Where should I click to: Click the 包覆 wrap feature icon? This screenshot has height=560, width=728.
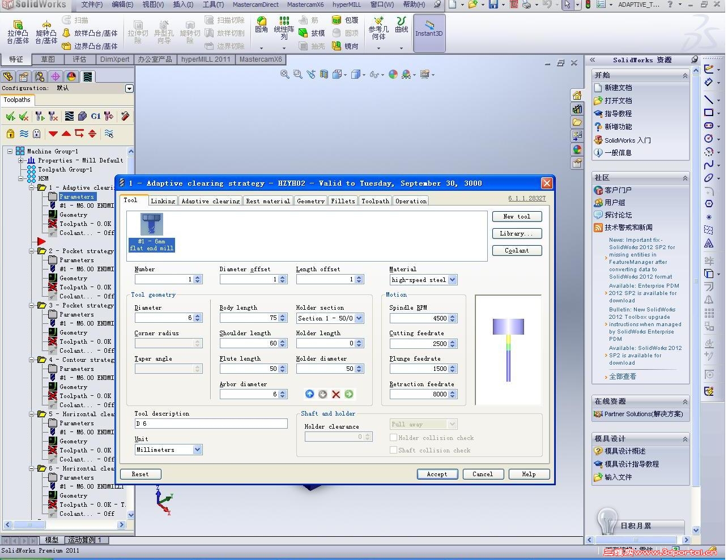346,20
